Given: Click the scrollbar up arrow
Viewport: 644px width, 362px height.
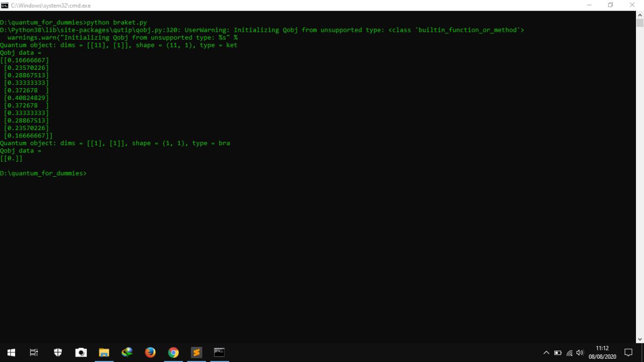Looking at the screenshot, I should (640, 15).
